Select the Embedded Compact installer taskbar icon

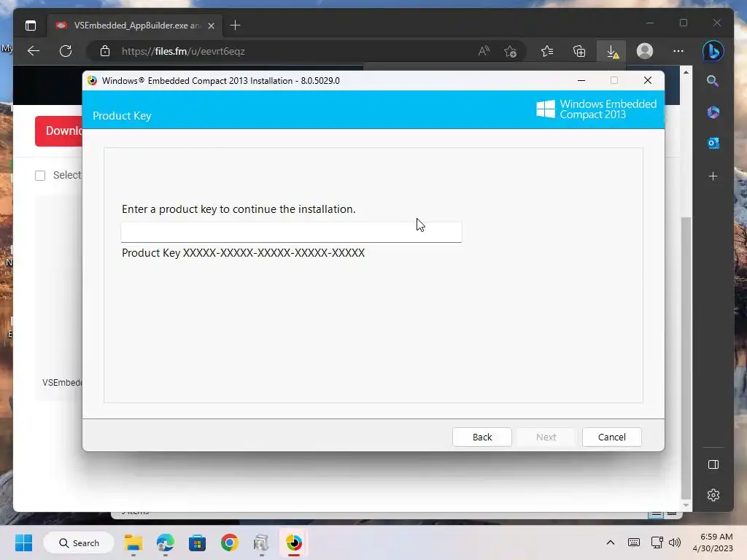pyautogui.click(x=294, y=542)
